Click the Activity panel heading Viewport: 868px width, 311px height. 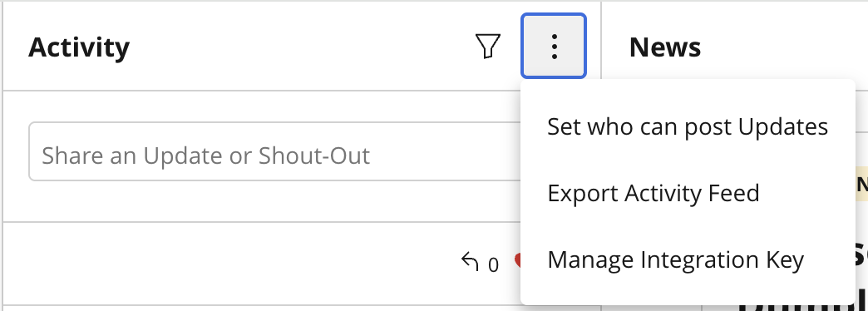(x=79, y=47)
